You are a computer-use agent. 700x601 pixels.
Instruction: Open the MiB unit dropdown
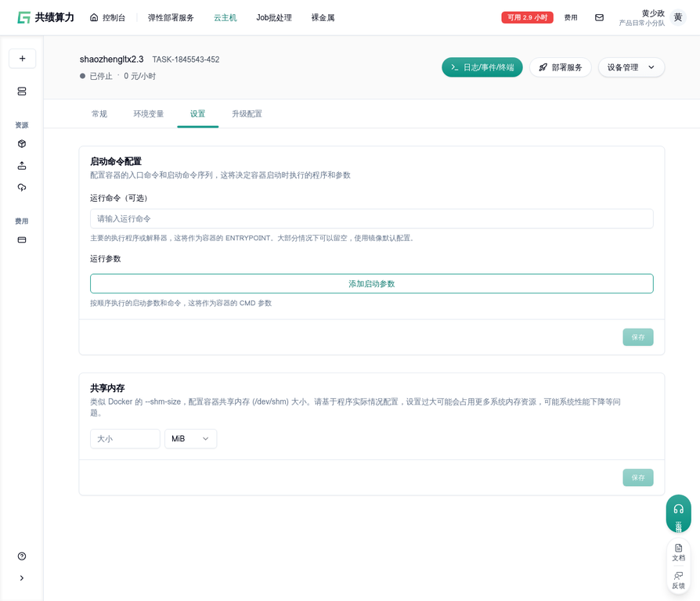(x=190, y=439)
